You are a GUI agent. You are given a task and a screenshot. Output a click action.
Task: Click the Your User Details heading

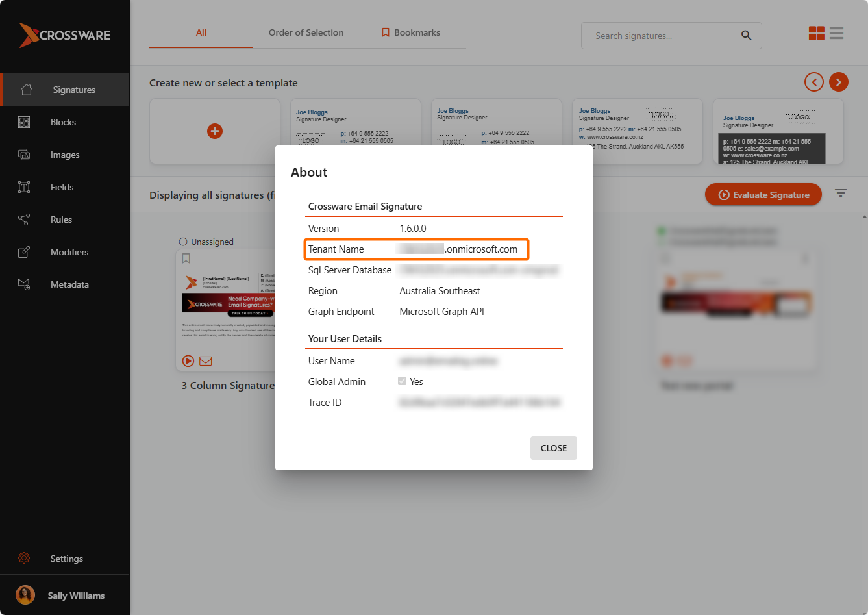point(345,339)
